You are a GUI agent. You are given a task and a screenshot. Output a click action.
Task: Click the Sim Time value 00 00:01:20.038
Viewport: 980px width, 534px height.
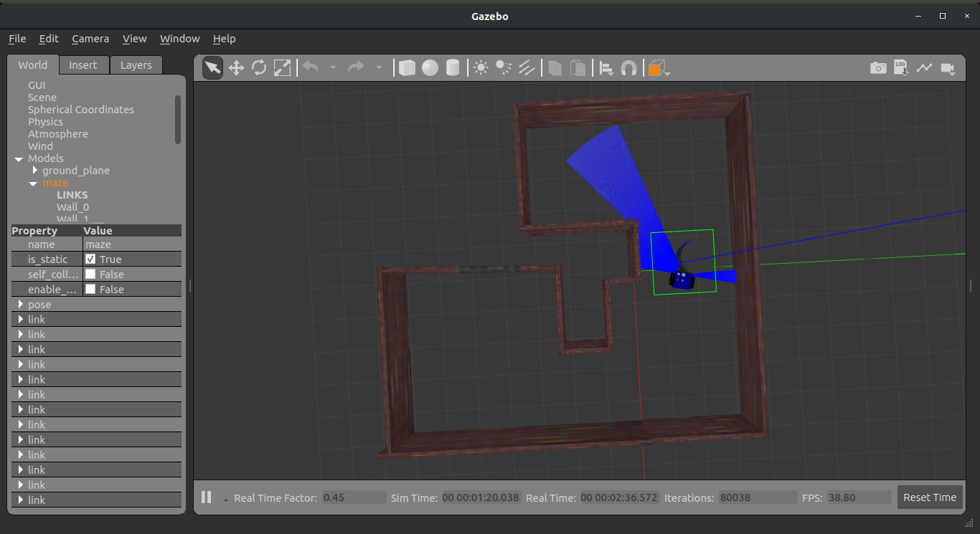pos(481,497)
